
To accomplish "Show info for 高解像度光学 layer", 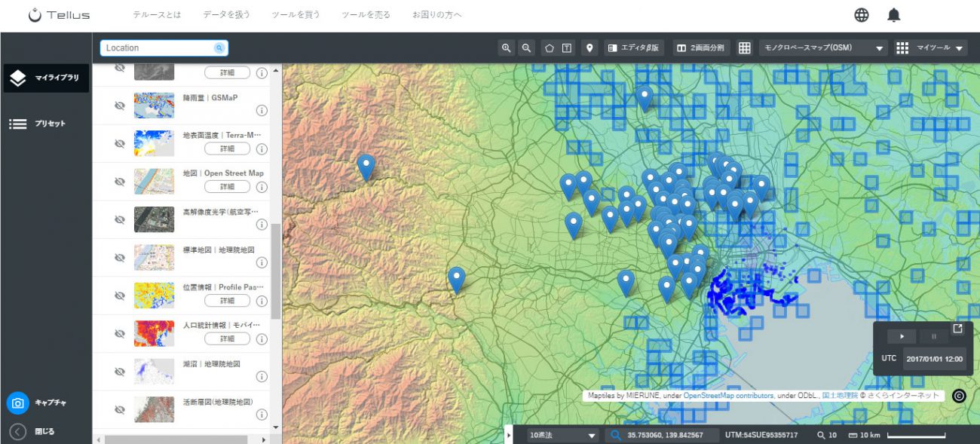I will pos(262,225).
